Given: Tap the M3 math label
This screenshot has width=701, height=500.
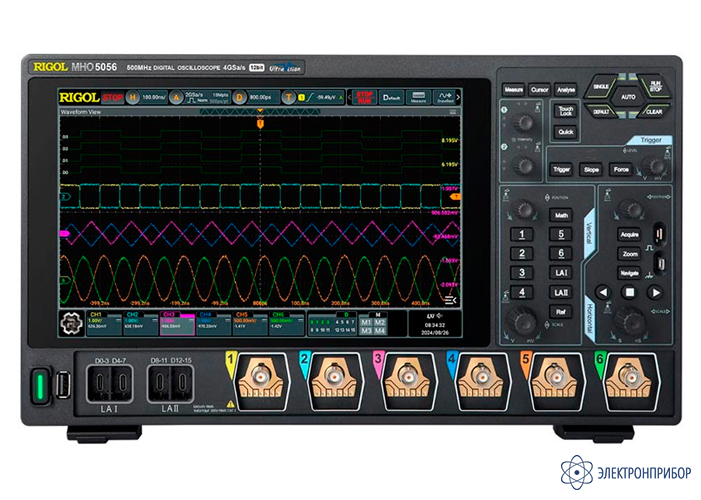Looking at the screenshot, I should click(x=366, y=331).
